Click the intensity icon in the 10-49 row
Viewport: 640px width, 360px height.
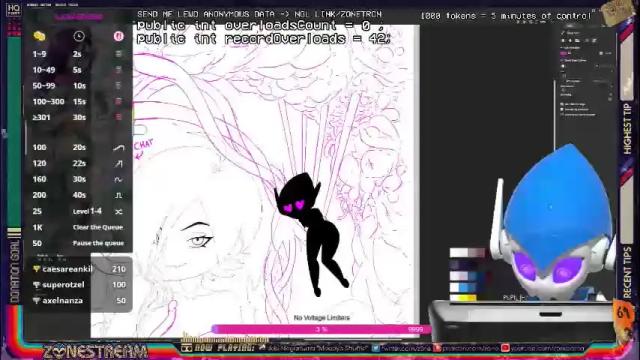coord(118,70)
